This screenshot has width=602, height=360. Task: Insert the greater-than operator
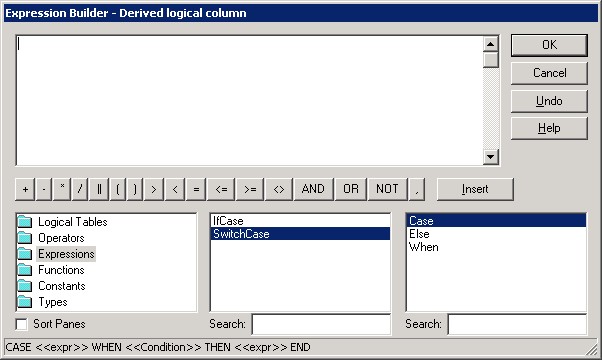154,189
